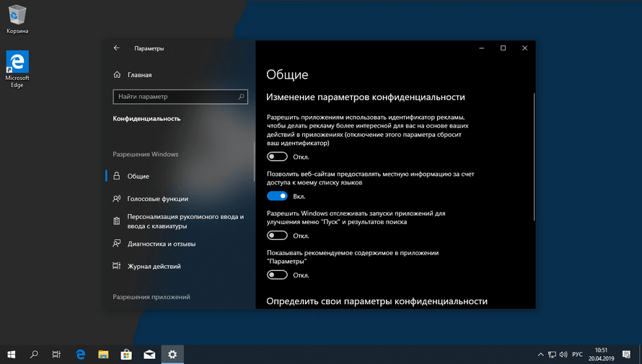This screenshot has height=364, width=642.
Task: Click the Главная label in sidebar
Action: (x=140, y=75)
